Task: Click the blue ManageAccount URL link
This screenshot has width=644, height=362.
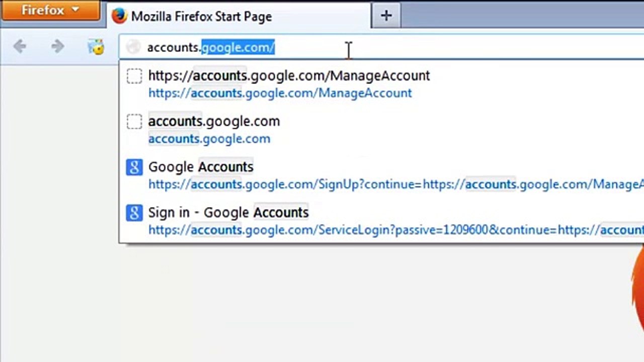Action: (280, 93)
